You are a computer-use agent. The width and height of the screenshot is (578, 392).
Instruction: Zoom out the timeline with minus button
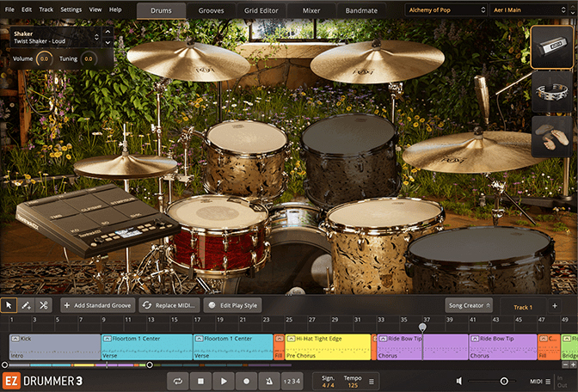565,364
